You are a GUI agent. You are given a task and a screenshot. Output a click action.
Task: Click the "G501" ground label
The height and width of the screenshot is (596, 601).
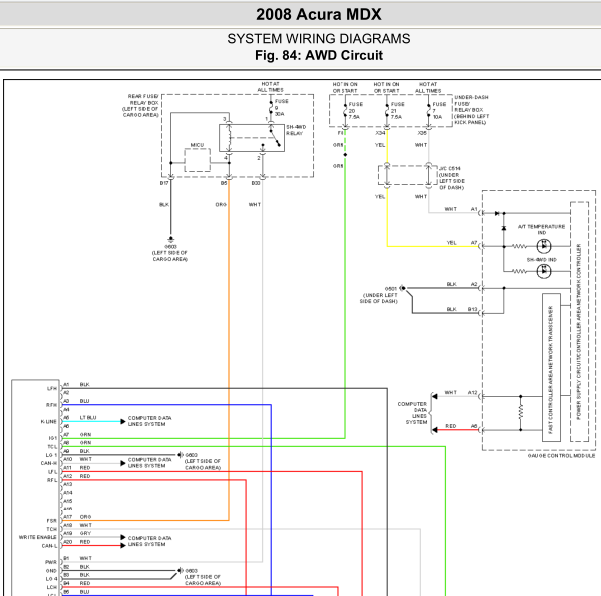pos(390,288)
